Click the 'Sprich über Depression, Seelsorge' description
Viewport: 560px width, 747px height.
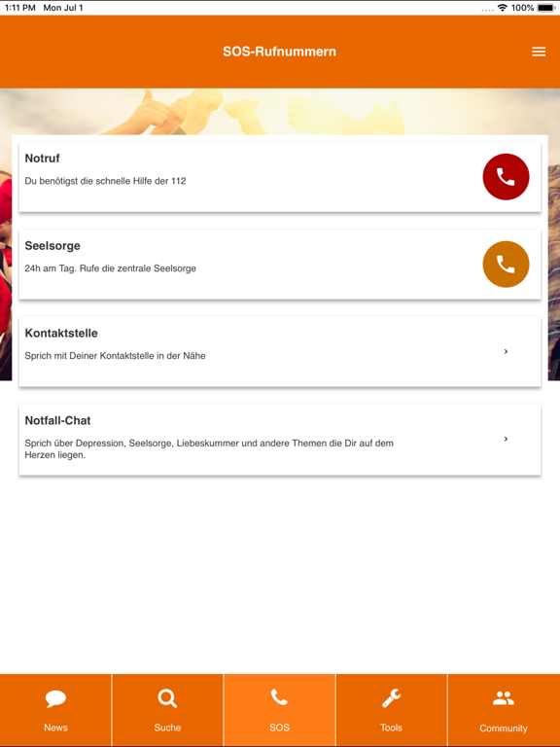point(209,448)
